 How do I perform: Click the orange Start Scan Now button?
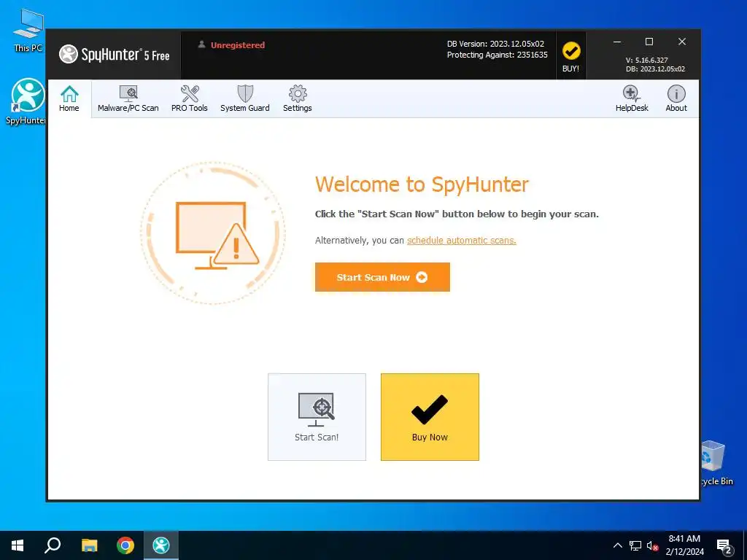(382, 277)
